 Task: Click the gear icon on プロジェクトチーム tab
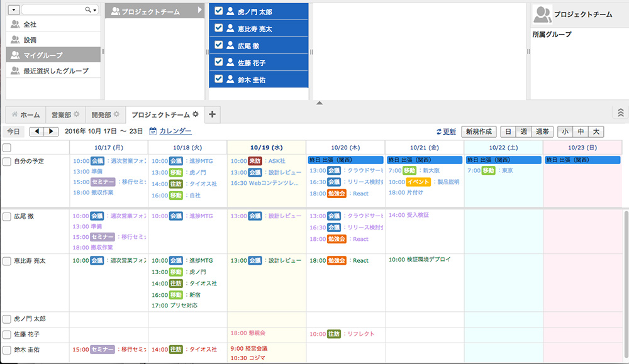(196, 114)
